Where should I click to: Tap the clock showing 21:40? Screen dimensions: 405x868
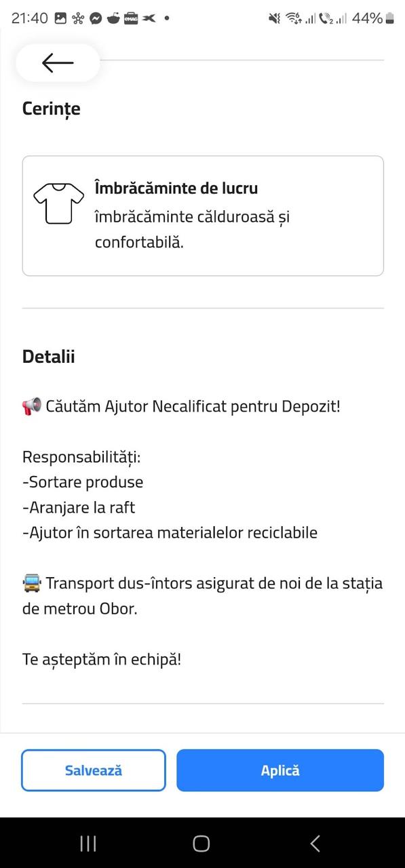tap(29, 18)
